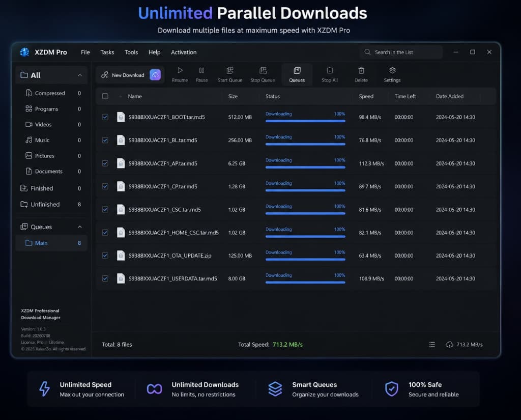Click the Stop All toolbar icon

click(x=330, y=70)
